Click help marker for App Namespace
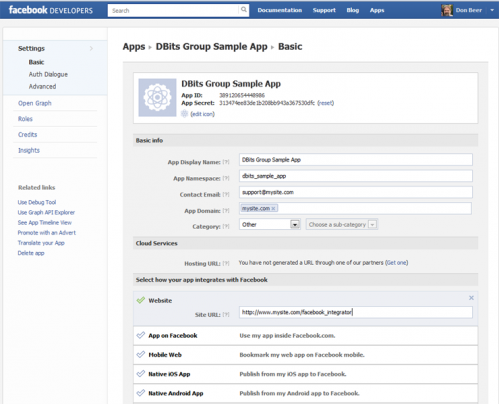The image size is (499, 404). (x=226, y=178)
